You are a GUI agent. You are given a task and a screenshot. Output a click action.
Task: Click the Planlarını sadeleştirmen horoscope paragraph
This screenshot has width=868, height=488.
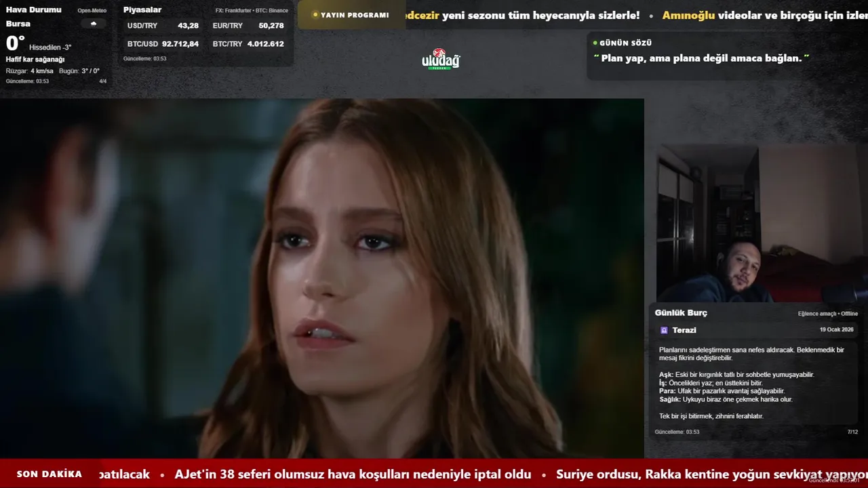click(x=751, y=354)
